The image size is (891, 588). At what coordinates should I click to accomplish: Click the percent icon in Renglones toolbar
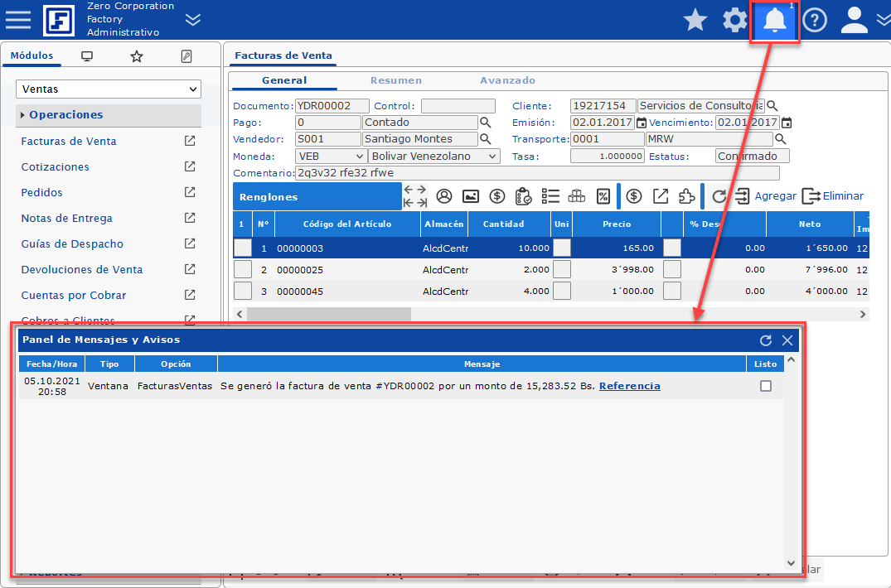603,196
